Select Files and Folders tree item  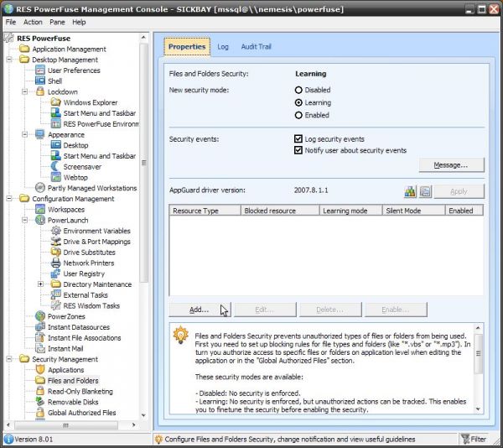click(x=73, y=381)
